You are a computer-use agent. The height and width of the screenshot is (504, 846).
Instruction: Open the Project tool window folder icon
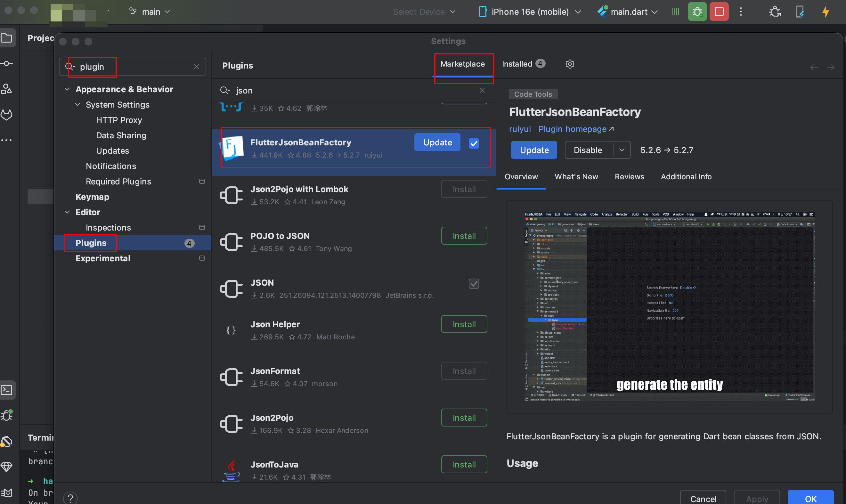7,38
